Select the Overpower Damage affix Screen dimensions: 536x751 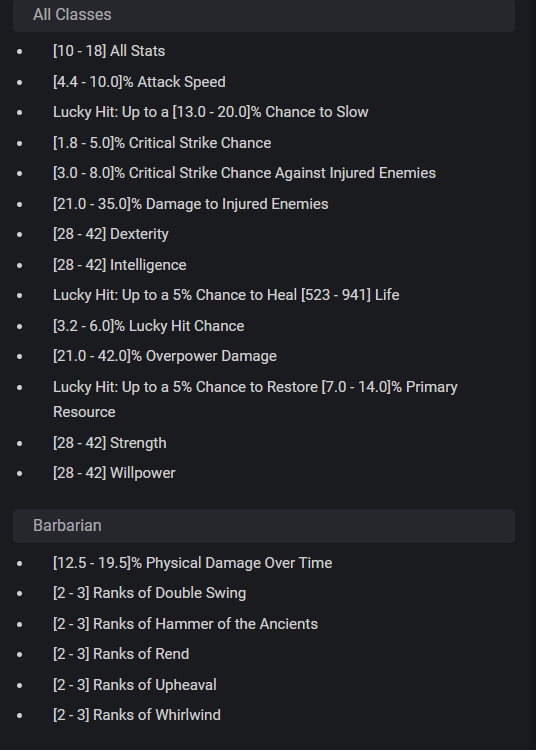point(165,356)
